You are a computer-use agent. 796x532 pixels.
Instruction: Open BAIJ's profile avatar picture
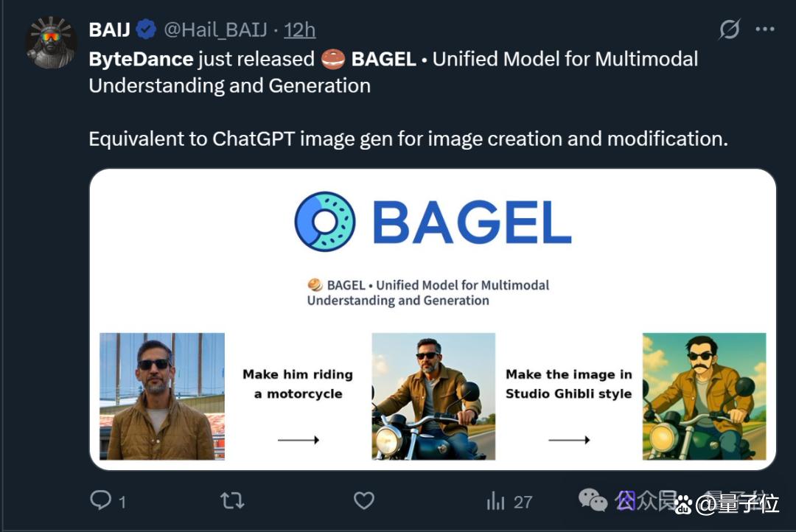point(52,42)
